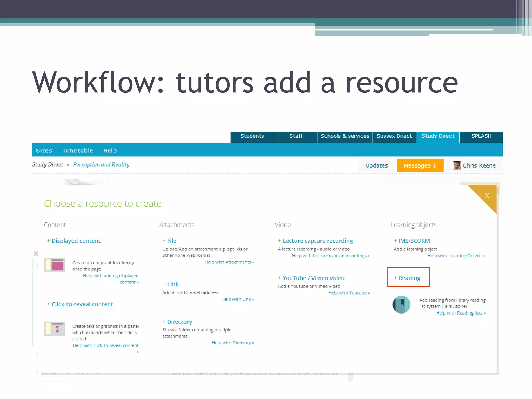Screen dimensions: 532x399
Task: Close the resource dialog with the X
Action: pos(487,195)
